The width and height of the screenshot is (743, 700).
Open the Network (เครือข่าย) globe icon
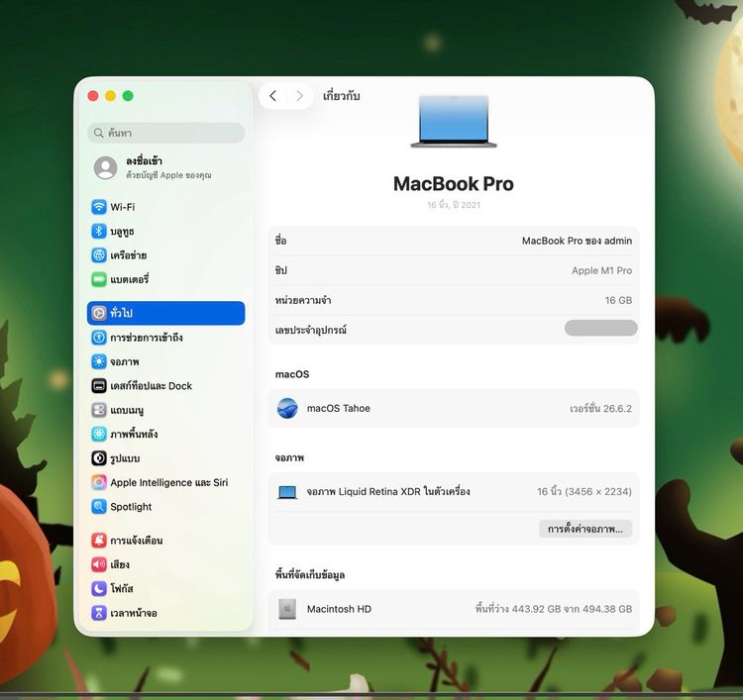pos(98,255)
